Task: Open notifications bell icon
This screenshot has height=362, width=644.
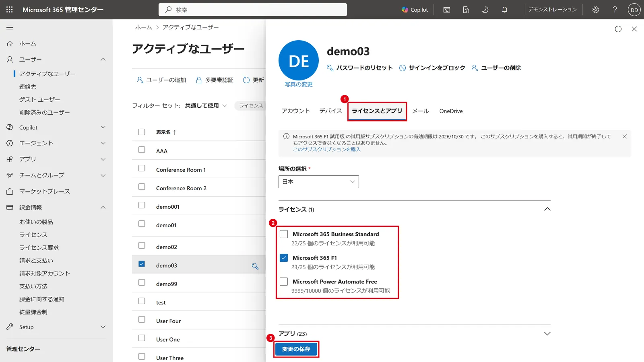Action: 505,10
